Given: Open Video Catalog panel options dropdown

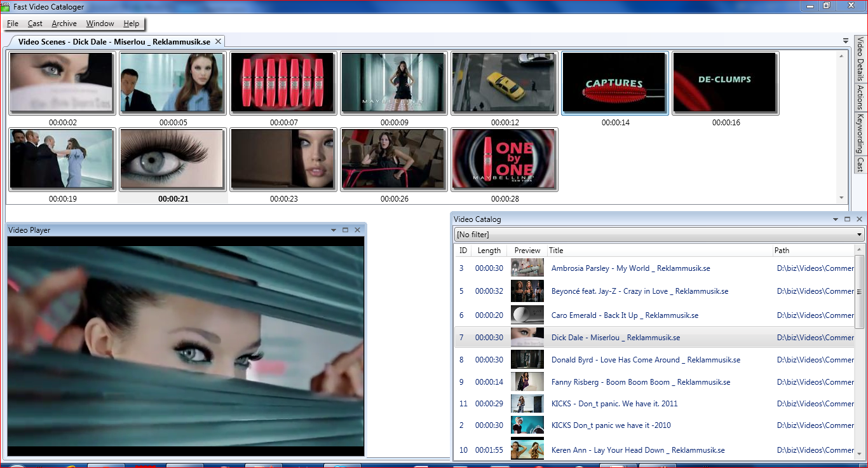Looking at the screenshot, I should (836, 219).
